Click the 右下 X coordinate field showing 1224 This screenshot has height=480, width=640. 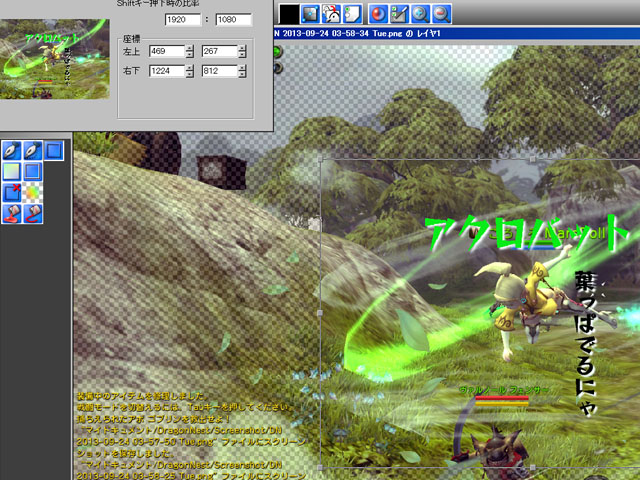pos(167,71)
